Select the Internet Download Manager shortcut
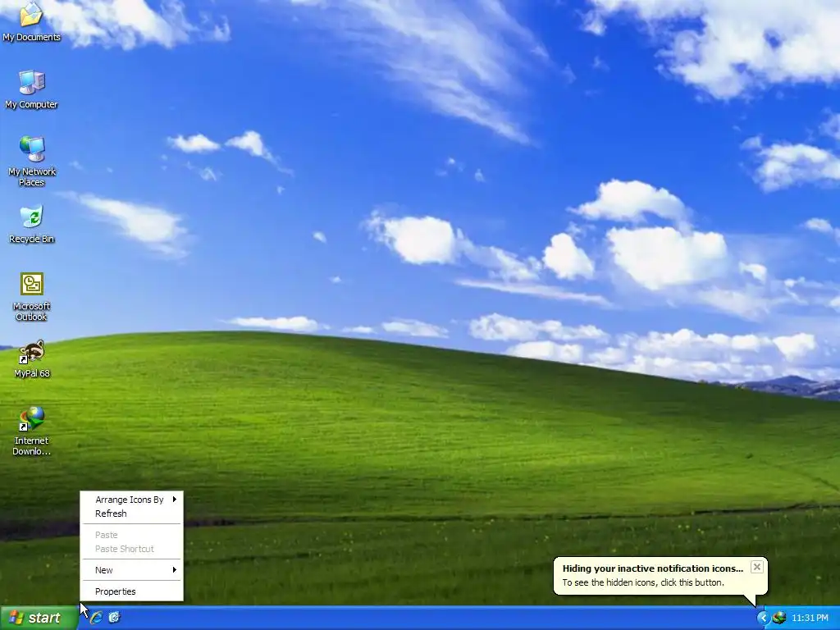Image resolution: width=840 pixels, height=630 pixels. pyautogui.click(x=32, y=431)
